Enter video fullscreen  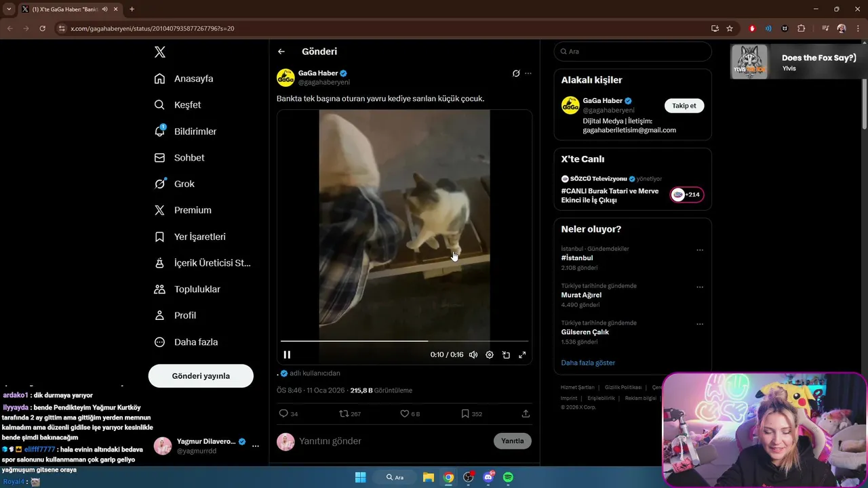pyautogui.click(x=522, y=354)
